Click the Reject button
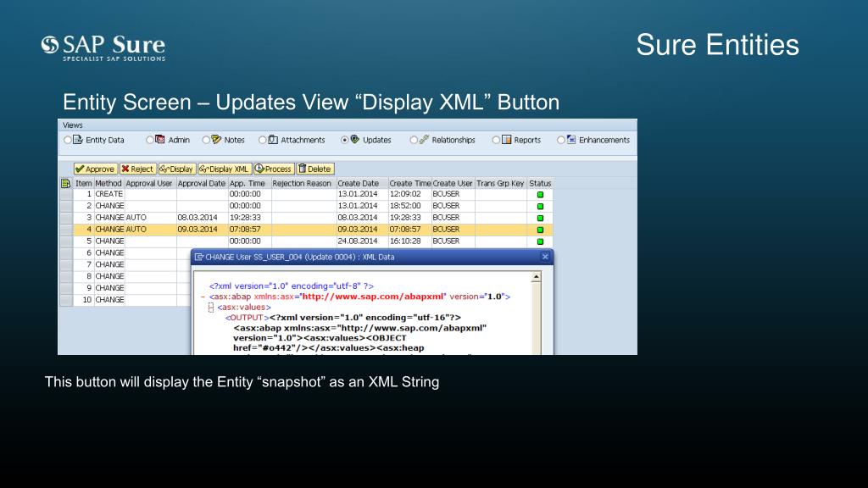This screenshot has height=488, width=868. tap(138, 169)
